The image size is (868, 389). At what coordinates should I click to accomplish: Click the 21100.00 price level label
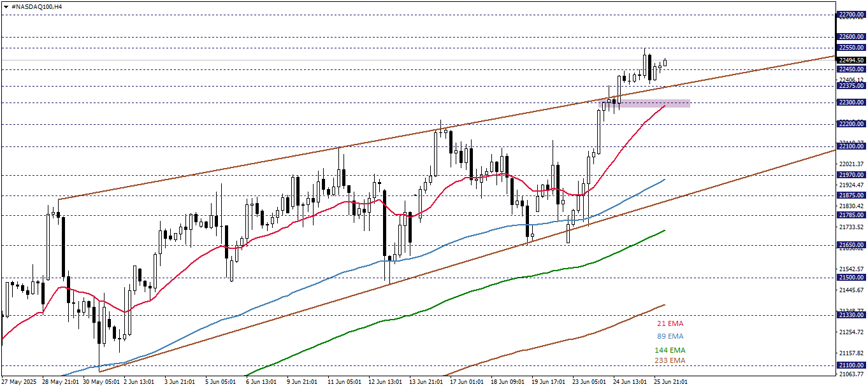(851, 365)
